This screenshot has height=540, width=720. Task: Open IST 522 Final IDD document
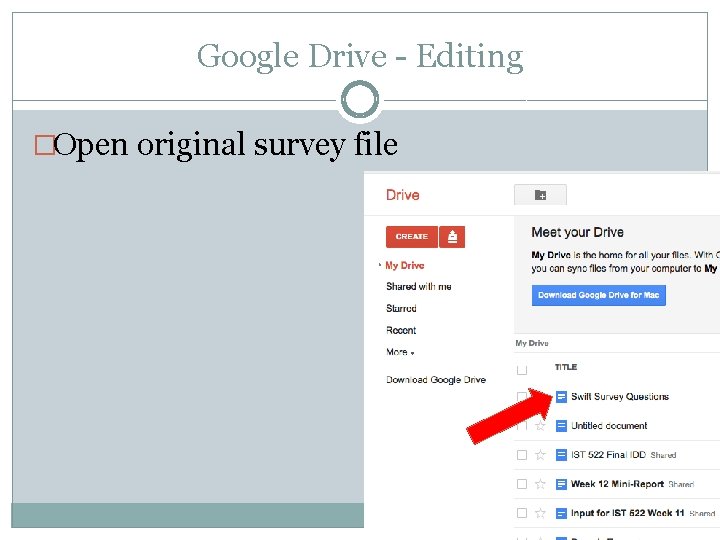click(608, 455)
